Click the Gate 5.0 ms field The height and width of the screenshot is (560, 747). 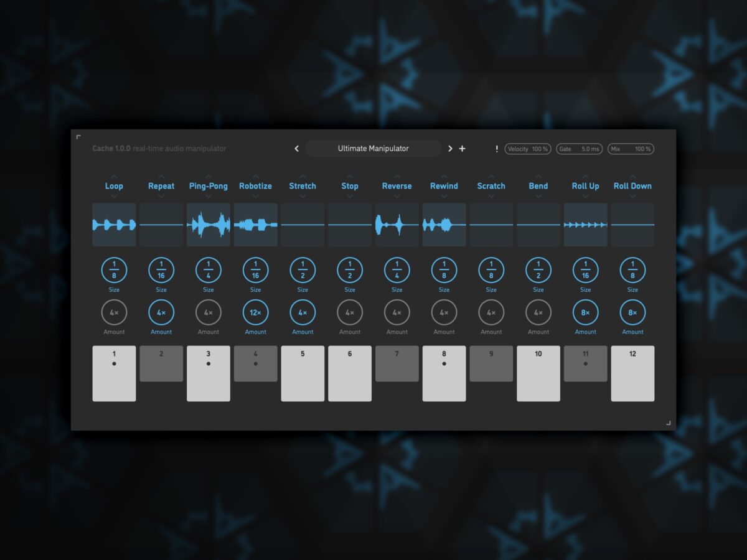(x=579, y=149)
